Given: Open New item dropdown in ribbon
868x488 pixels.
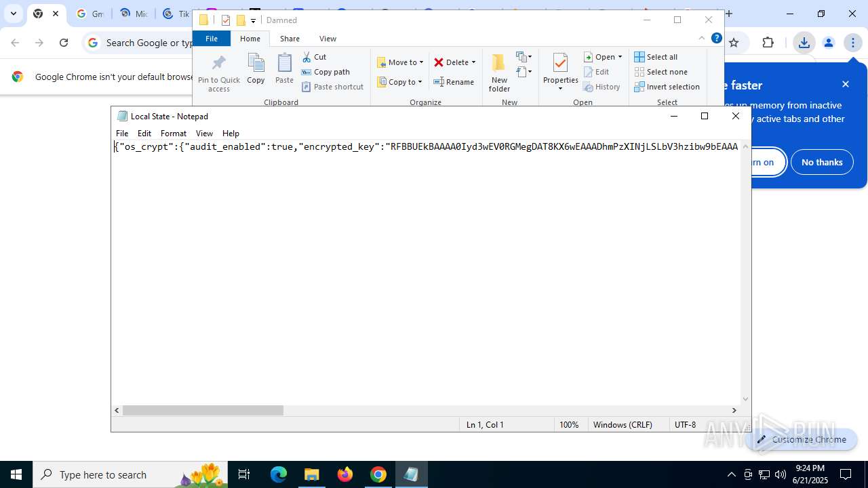Looking at the screenshot, I should tap(524, 57).
